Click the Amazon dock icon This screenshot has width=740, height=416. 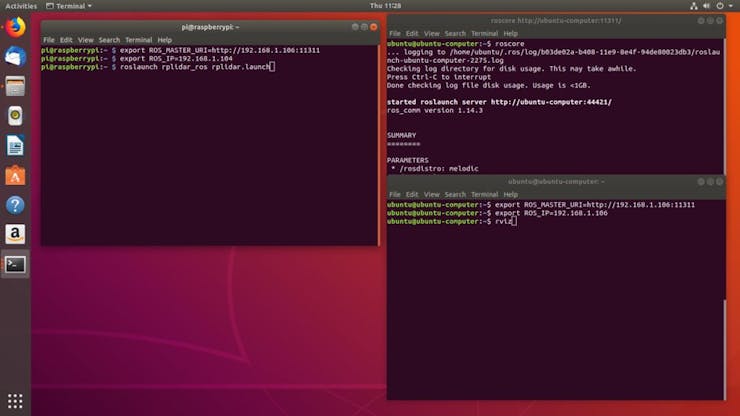[15, 234]
